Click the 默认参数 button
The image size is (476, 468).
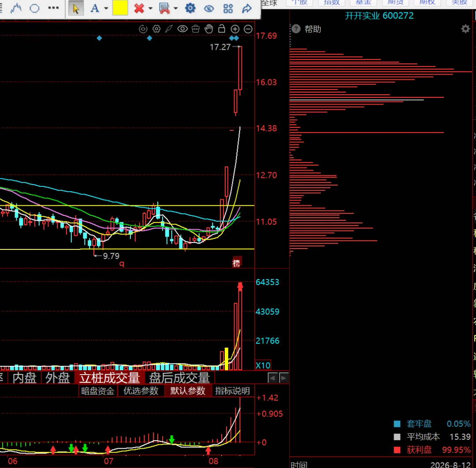tap(188, 391)
